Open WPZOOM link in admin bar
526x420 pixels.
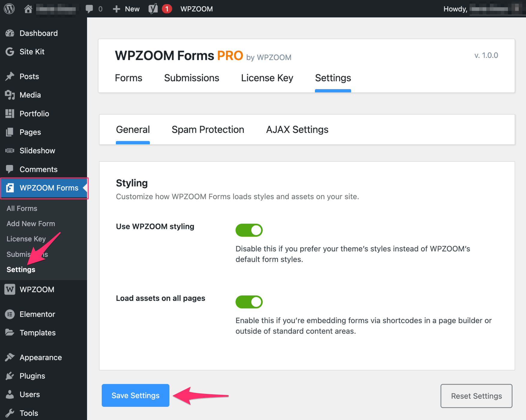tap(196, 9)
